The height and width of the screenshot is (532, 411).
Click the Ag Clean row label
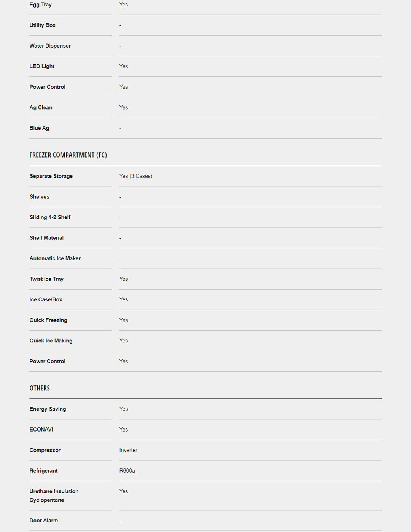pos(41,107)
